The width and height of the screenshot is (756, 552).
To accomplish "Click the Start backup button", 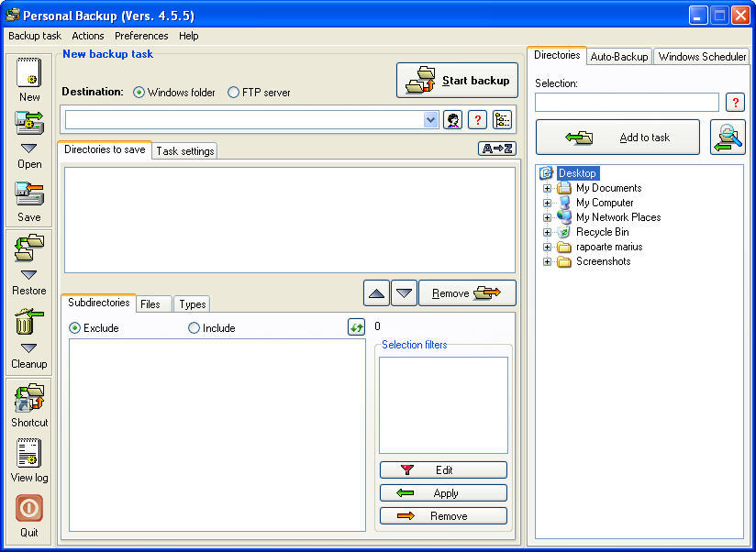I will (x=457, y=80).
